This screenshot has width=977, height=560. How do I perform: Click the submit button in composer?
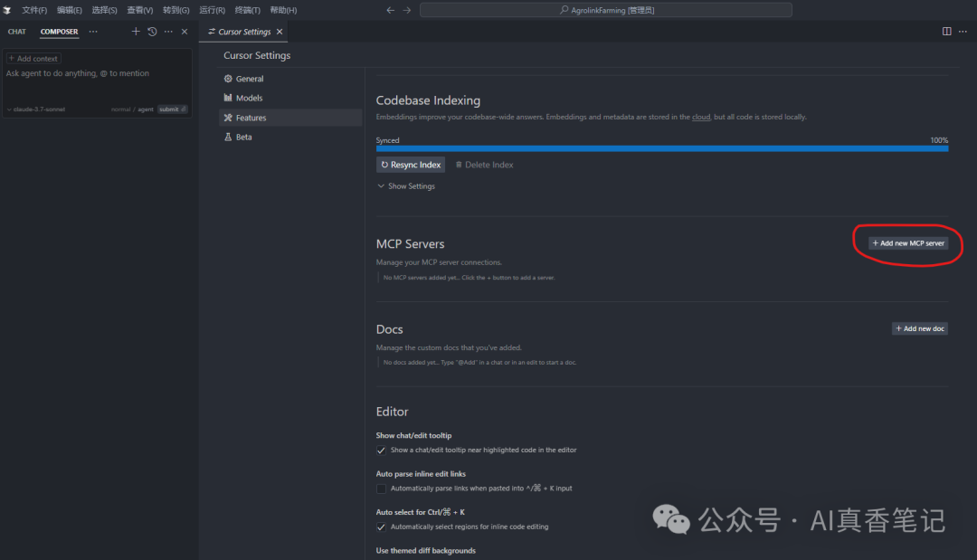click(x=172, y=109)
